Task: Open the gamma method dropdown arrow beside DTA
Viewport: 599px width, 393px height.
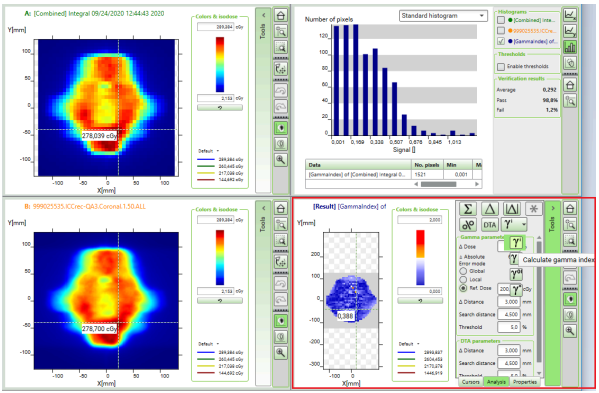Action: point(524,225)
